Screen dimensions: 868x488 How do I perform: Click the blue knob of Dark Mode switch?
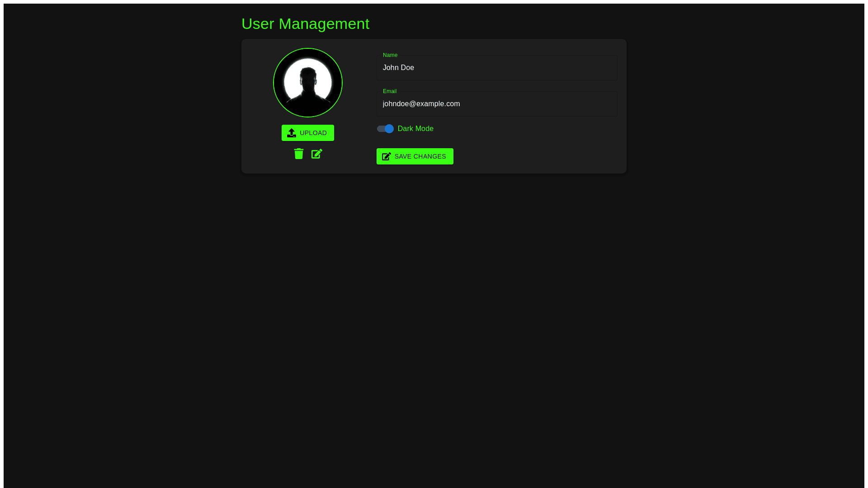click(389, 129)
